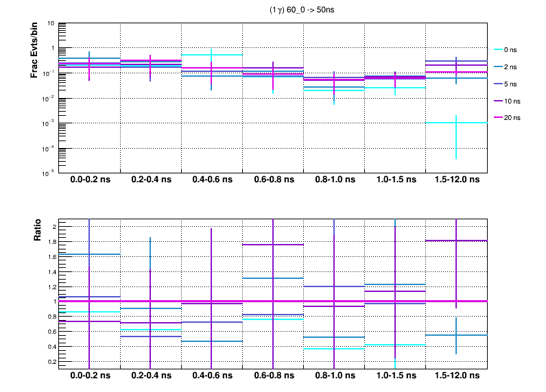The image size is (546, 392).
Task: Select "0.8-1.0 ns" label under top plot
Action: [x=334, y=181]
